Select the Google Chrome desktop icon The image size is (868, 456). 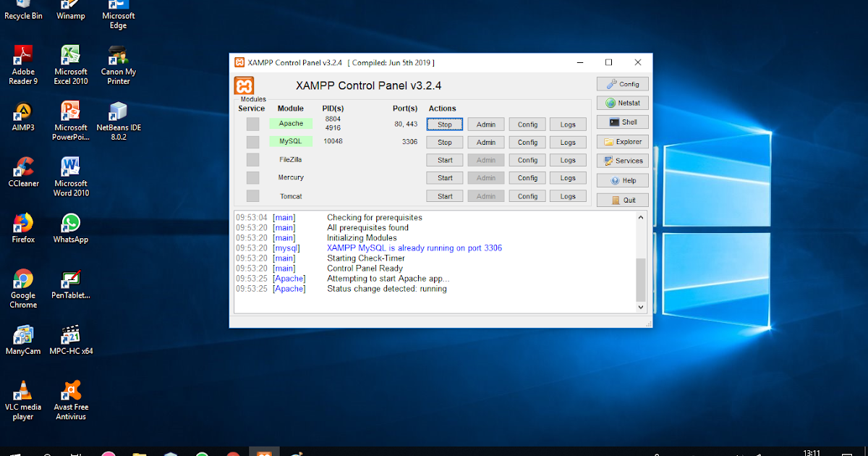[23, 289]
